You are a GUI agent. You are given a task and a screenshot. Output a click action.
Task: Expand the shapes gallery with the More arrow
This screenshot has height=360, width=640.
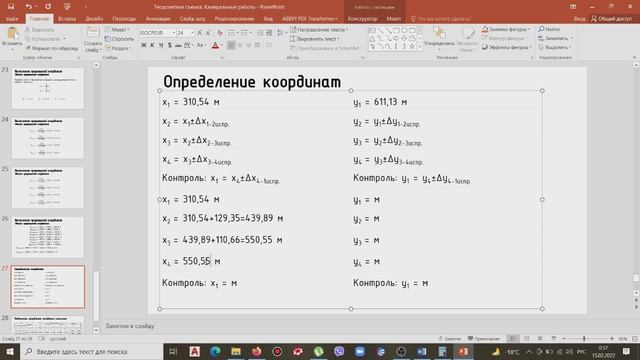420,47
